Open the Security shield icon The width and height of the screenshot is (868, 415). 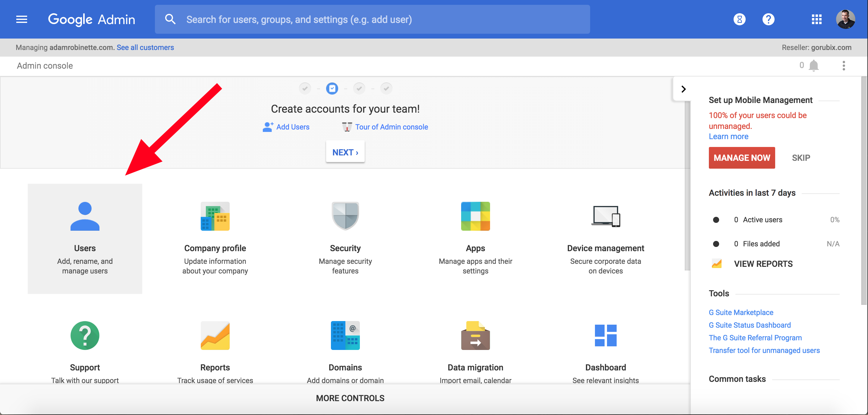point(345,216)
